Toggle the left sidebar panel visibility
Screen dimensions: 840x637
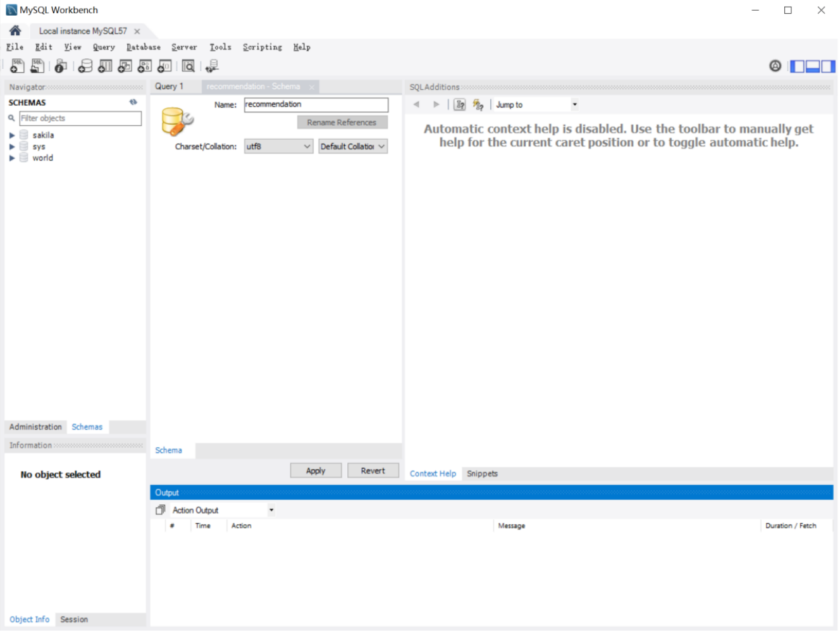tap(797, 66)
